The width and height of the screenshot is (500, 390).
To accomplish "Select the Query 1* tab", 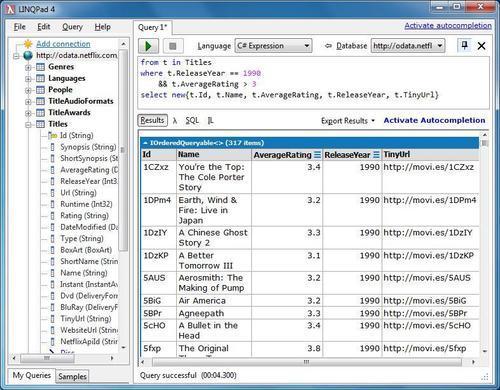I will coord(153,27).
